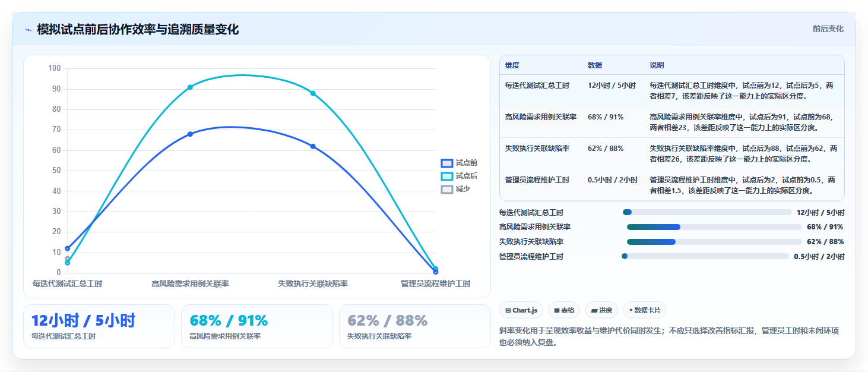Click the 12小时 / 5小时 table cell
Image resolution: width=868 pixels, height=372 pixels.
[612, 86]
